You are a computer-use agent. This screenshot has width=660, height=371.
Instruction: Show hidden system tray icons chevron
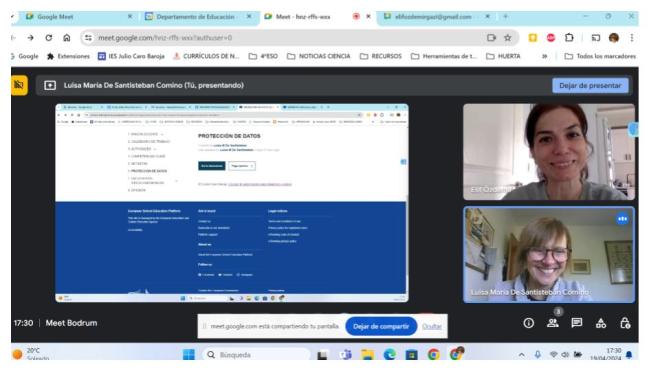tap(522, 355)
